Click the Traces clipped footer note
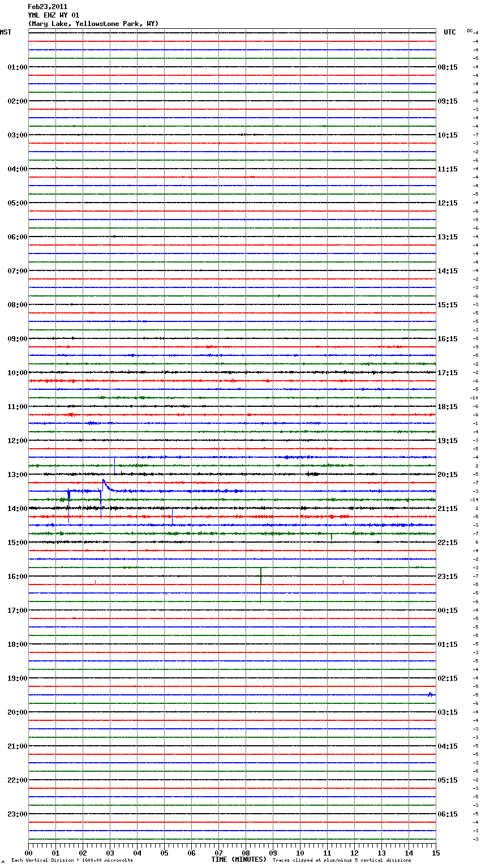 pos(342,861)
